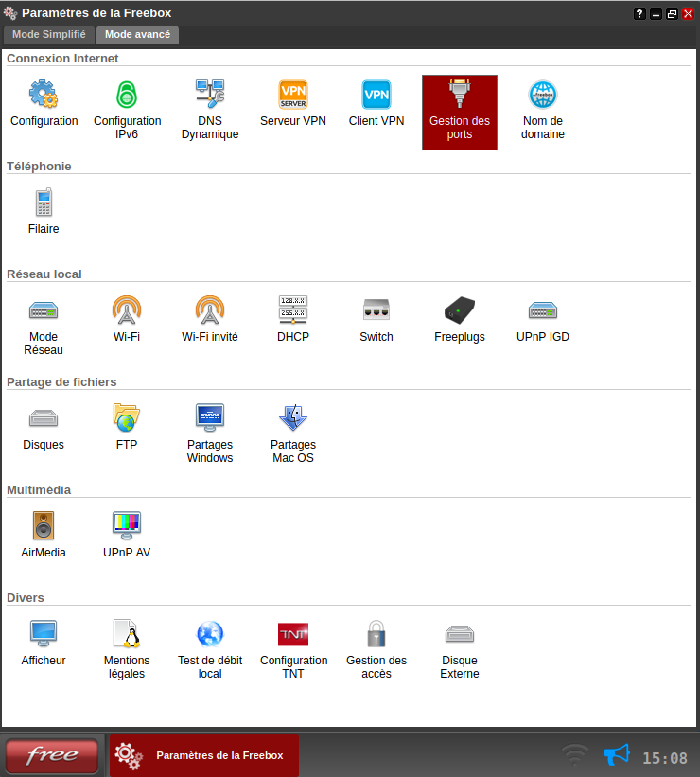The height and width of the screenshot is (777, 700).
Task: Click the clock showing 15:08
Action: [x=665, y=758]
